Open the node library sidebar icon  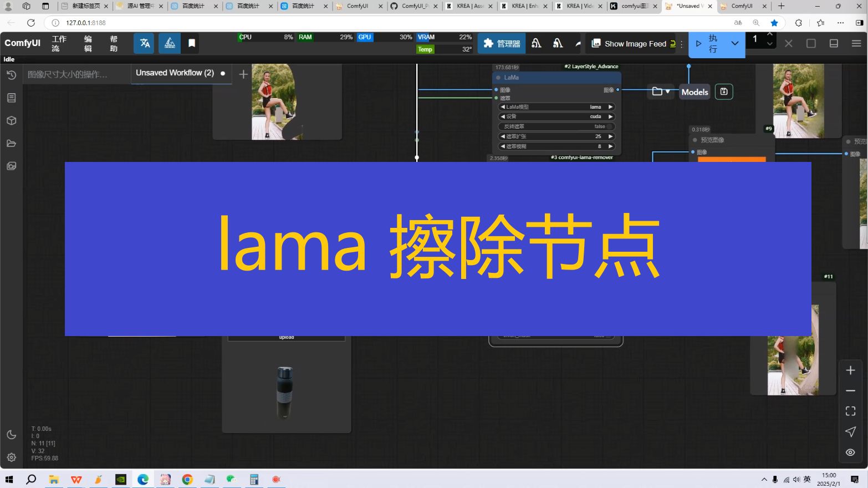11,98
